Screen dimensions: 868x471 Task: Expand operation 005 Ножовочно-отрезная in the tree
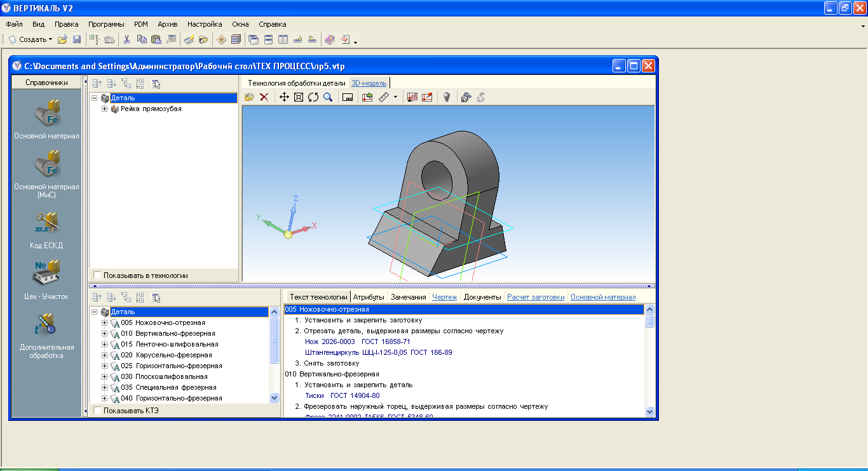105,322
